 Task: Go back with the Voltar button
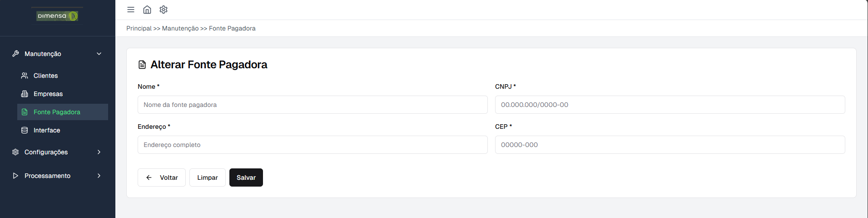pos(162,177)
